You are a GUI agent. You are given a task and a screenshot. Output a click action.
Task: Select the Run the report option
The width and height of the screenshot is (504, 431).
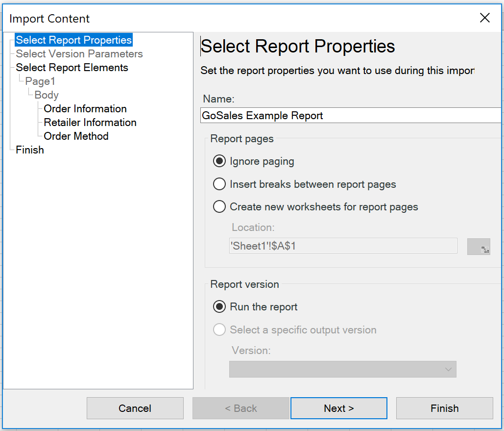219,307
